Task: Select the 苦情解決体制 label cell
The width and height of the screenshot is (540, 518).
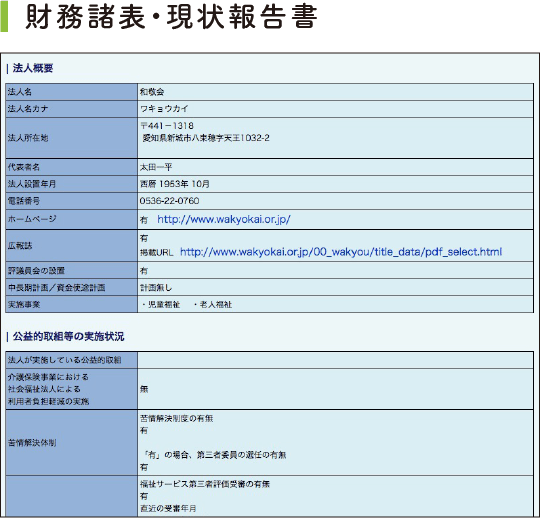Action: pyautogui.click(x=72, y=443)
